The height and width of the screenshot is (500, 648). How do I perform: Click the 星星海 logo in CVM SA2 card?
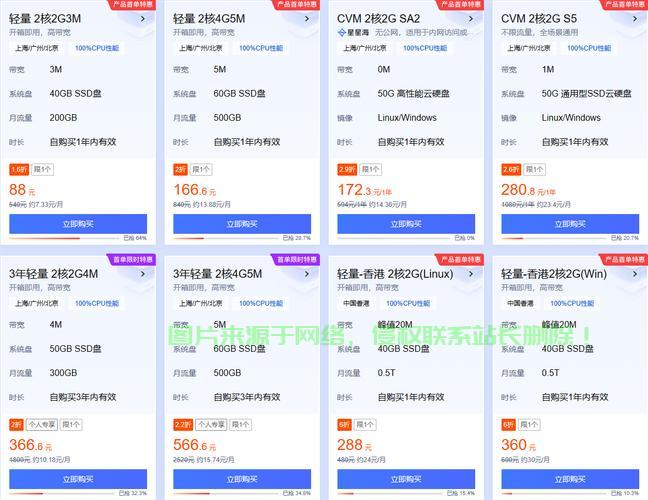click(353, 32)
